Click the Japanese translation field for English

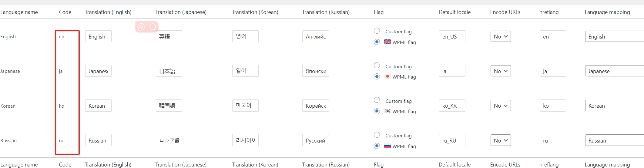click(x=169, y=36)
